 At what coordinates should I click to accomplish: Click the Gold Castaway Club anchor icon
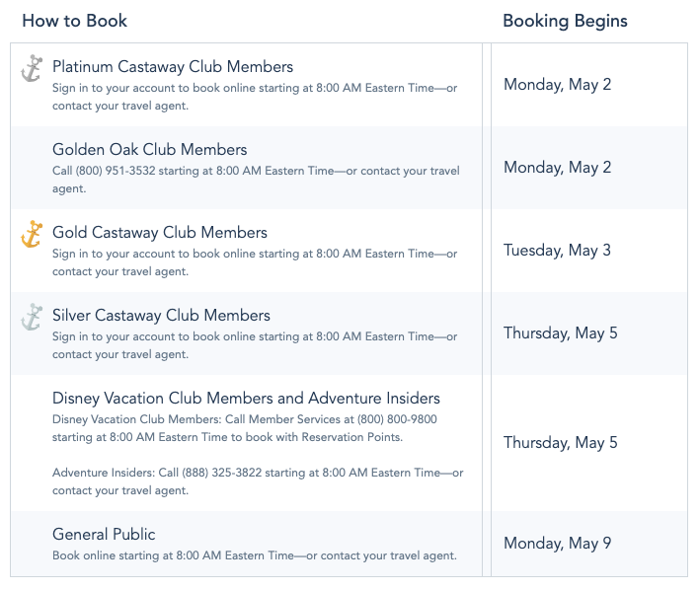(x=32, y=234)
